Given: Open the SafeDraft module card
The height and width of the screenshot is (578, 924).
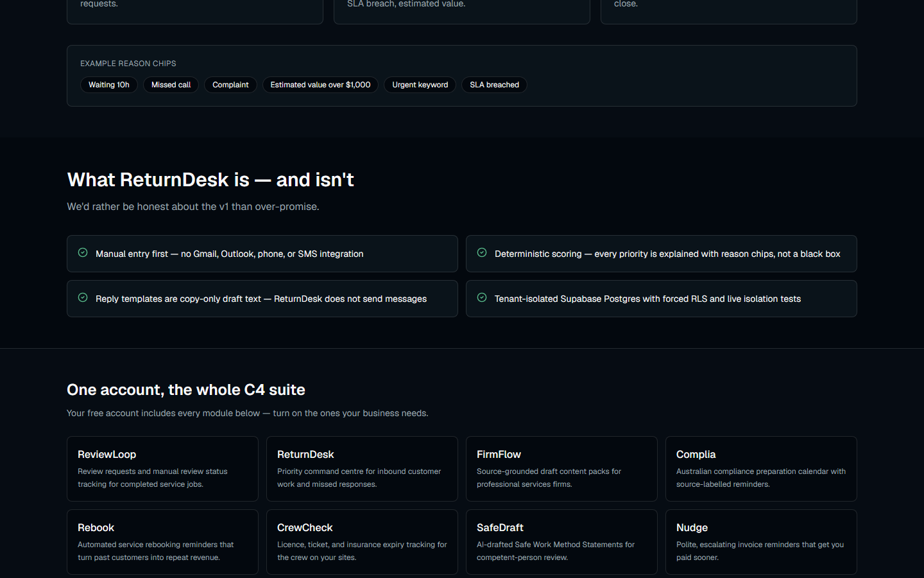Looking at the screenshot, I should coord(561,542).
